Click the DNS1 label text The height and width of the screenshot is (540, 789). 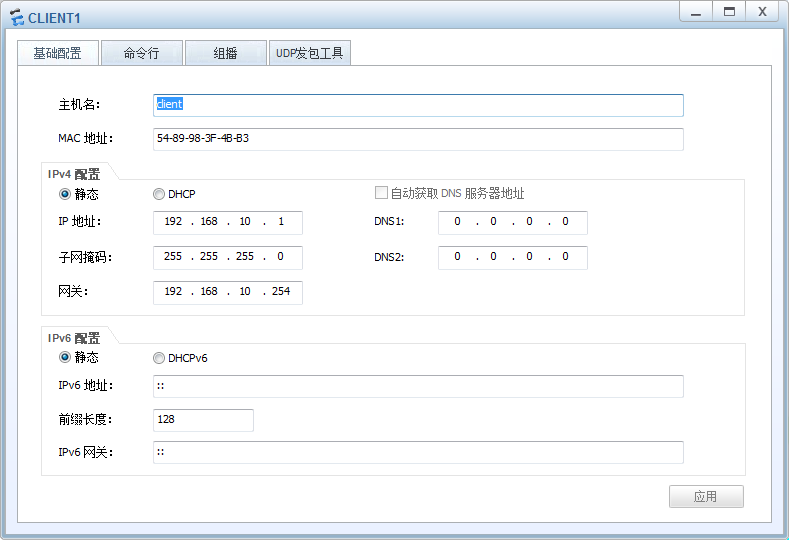[x=389, y=221]
